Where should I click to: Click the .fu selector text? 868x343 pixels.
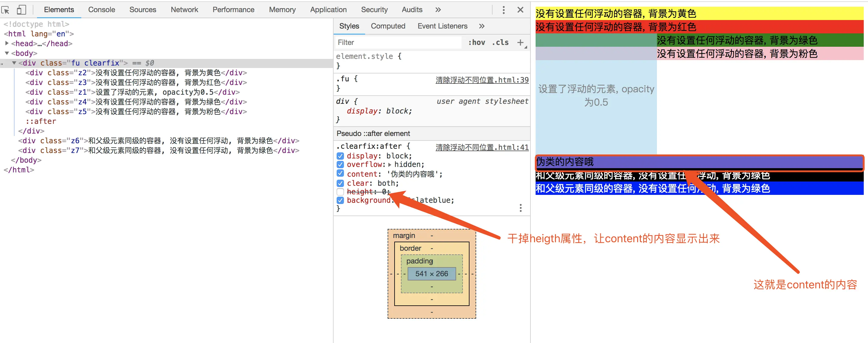[x=343, y=79]
